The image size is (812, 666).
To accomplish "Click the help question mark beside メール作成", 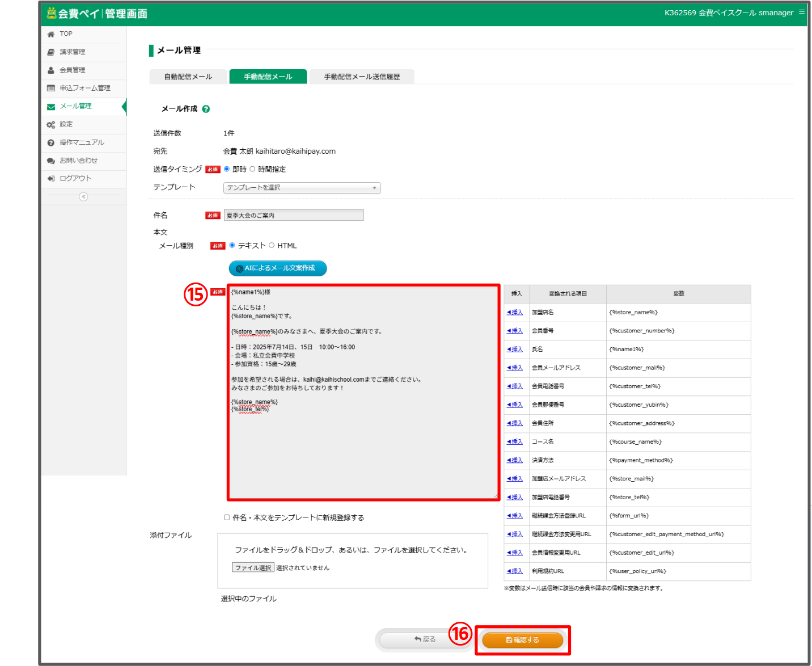I will [206, 109].
